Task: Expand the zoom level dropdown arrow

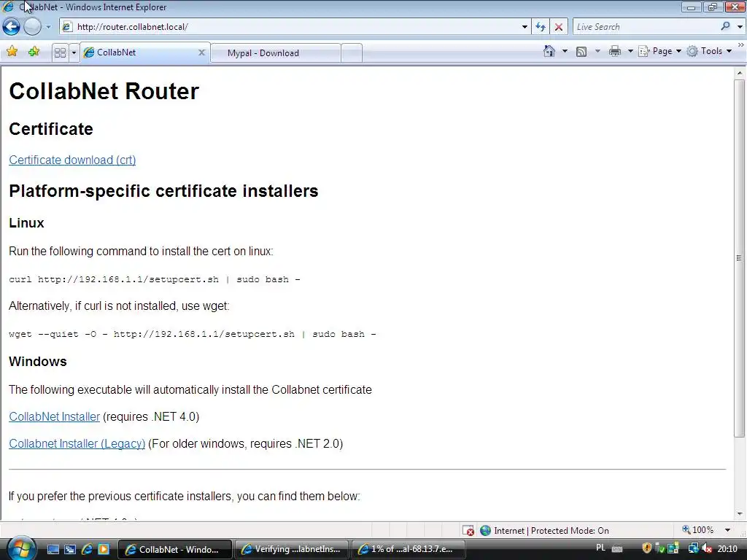Action: click(727, 530)
